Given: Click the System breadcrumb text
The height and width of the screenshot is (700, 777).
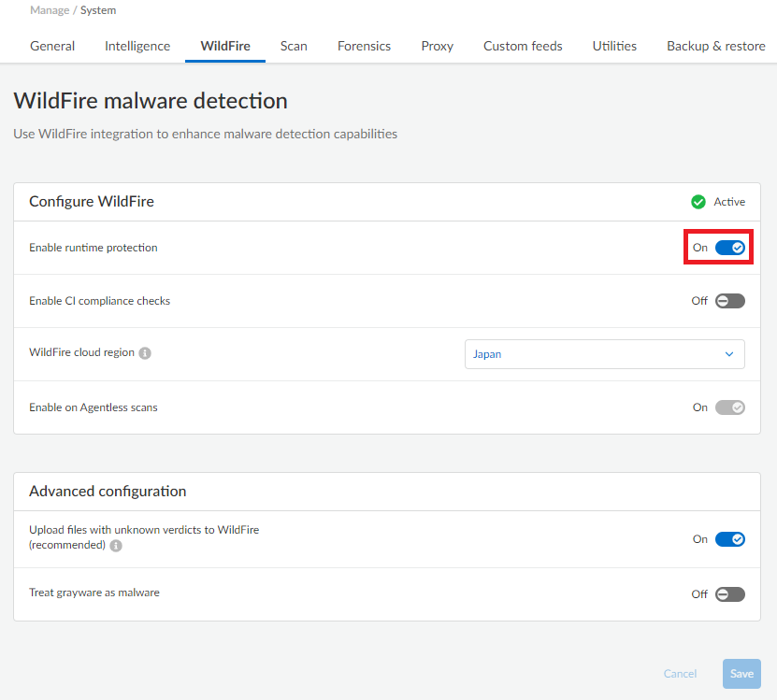Looking at the screenshot, I should click(98, 10).
